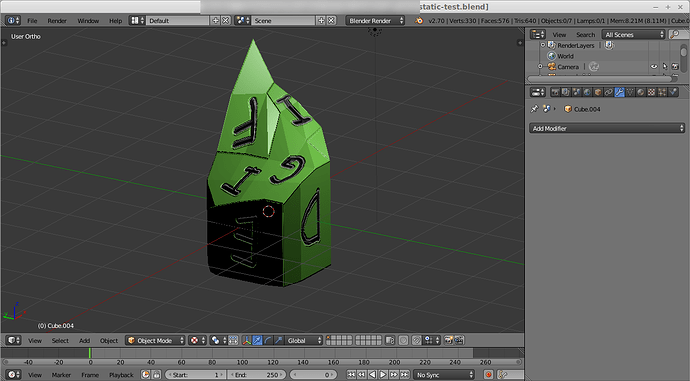The height and width of the screenshot is (381, 690).
Task: Open the No Sync playback dropdown
Action: [x=444, y=375]
